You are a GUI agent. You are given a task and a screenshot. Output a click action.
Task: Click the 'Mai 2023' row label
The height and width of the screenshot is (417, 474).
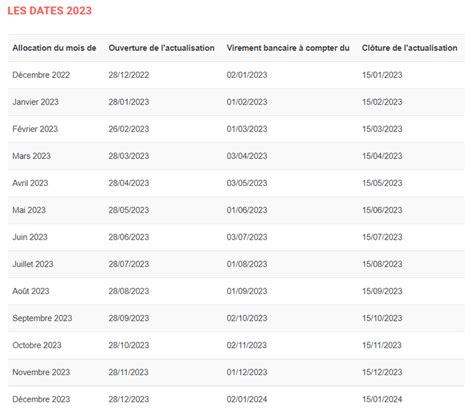(x=29, y=210)
